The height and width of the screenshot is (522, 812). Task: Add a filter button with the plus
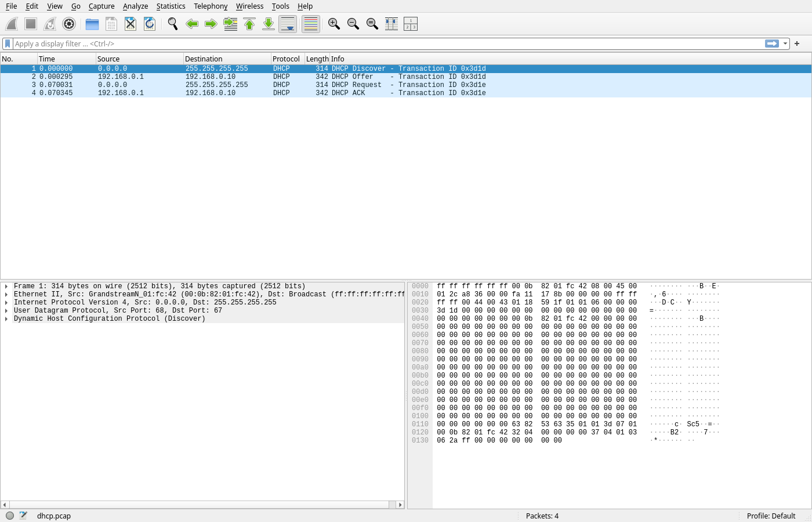pyautogui.click(x=797, y=43)
